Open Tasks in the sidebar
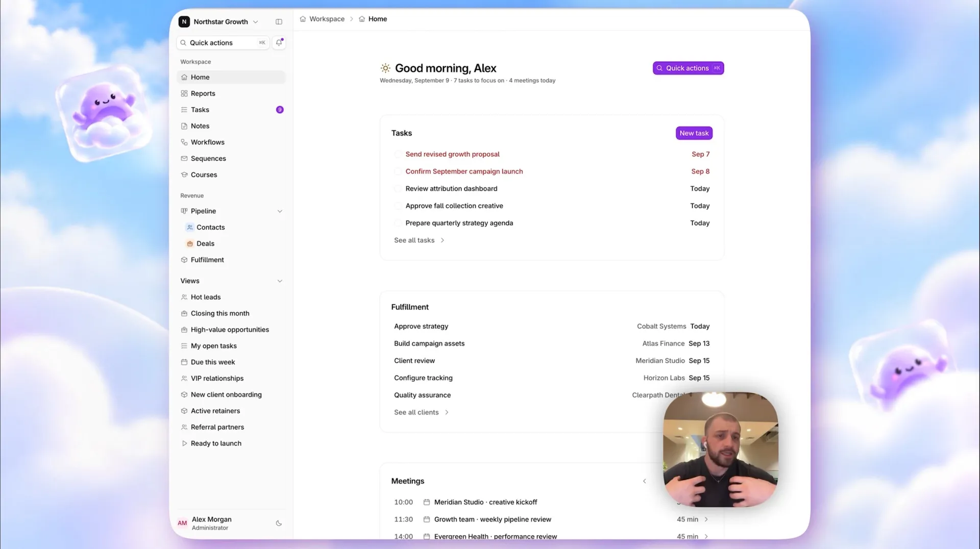This screenshot has height=549, width=980. tap(231, 110)
